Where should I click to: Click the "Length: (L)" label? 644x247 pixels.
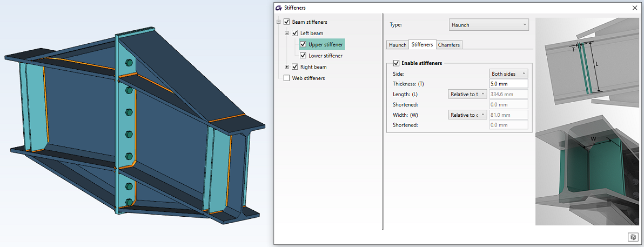click(x=405, y=94)
